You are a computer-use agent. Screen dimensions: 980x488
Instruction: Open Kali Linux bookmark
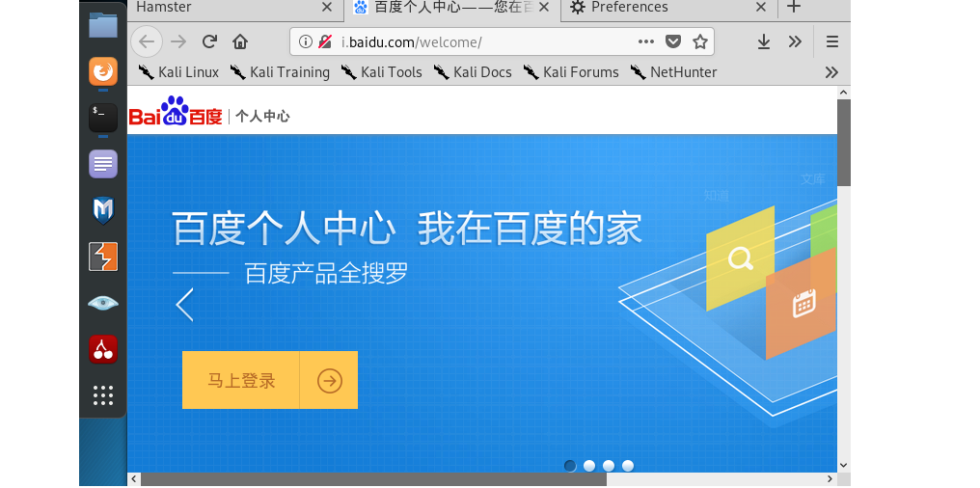coord(178,72)
